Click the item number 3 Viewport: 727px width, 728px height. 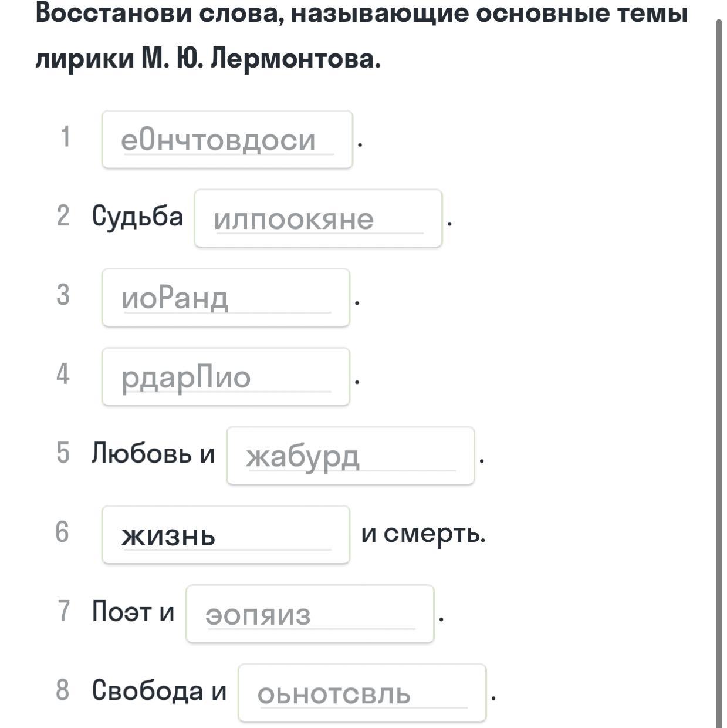pos(63,295)
